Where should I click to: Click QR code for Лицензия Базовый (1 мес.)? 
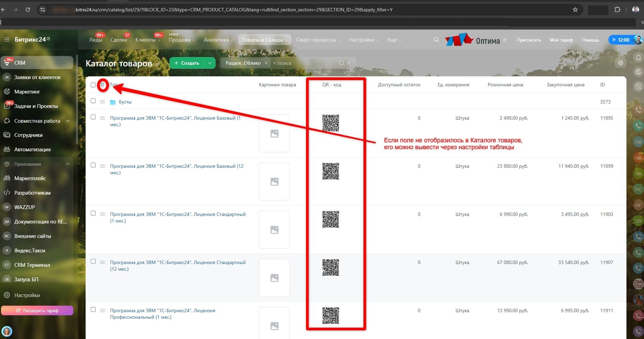coord(331,123)
